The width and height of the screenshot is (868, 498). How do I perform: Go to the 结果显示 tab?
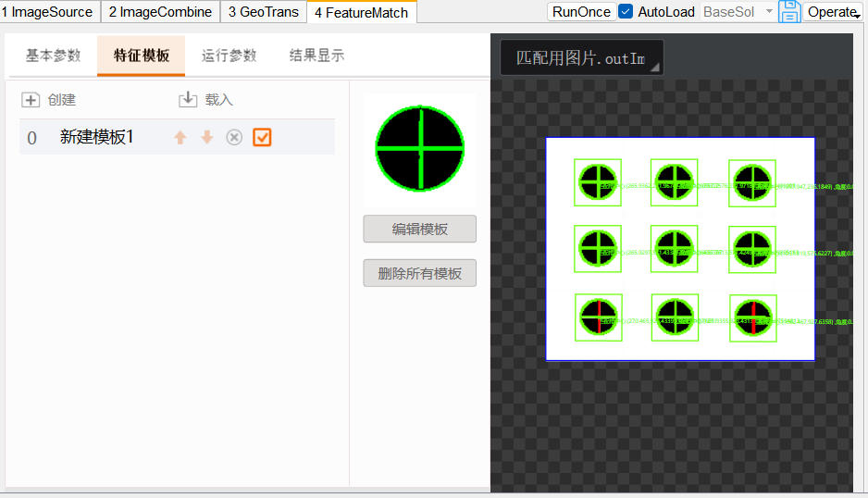click(316, 56)
